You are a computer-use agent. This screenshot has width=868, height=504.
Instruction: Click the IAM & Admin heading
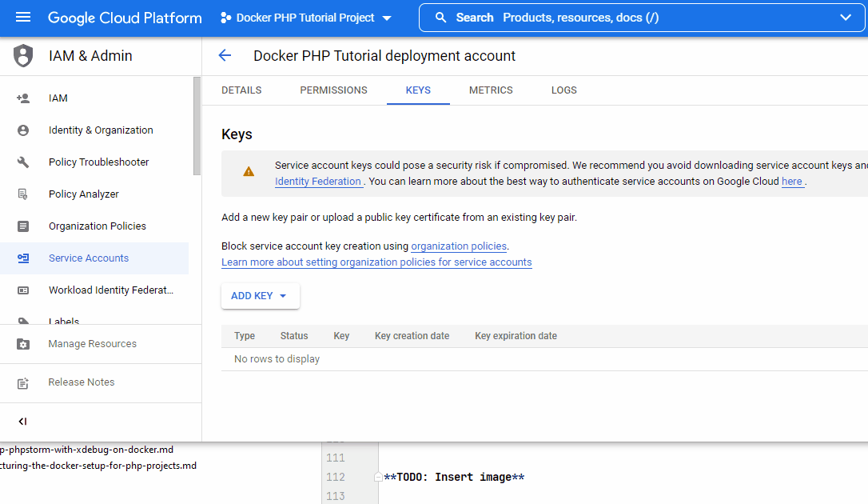[90, 56]
